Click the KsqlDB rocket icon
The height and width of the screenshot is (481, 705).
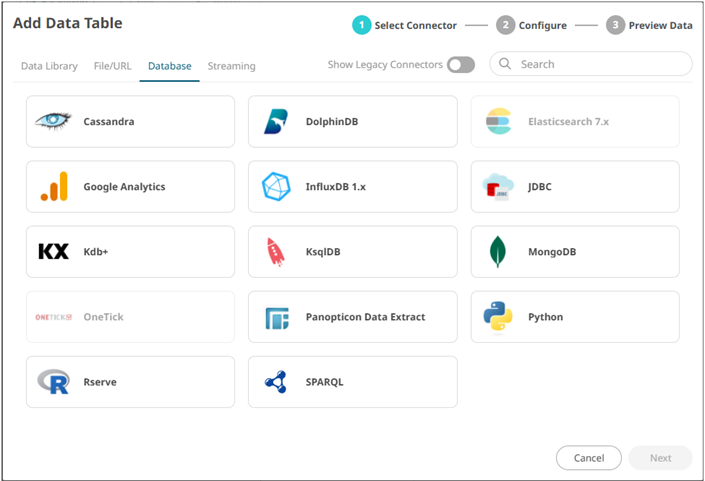coord(275,252)
